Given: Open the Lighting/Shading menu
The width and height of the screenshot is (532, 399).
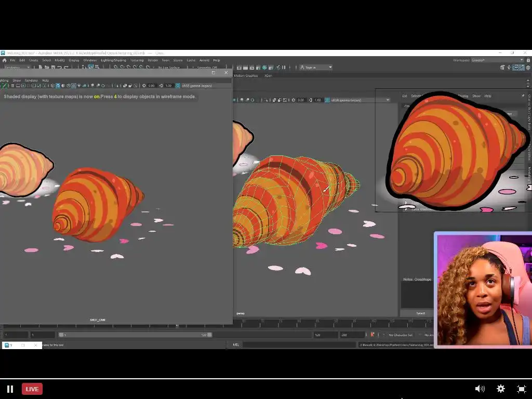Looking at the screenshot, I should click(113, 60).
